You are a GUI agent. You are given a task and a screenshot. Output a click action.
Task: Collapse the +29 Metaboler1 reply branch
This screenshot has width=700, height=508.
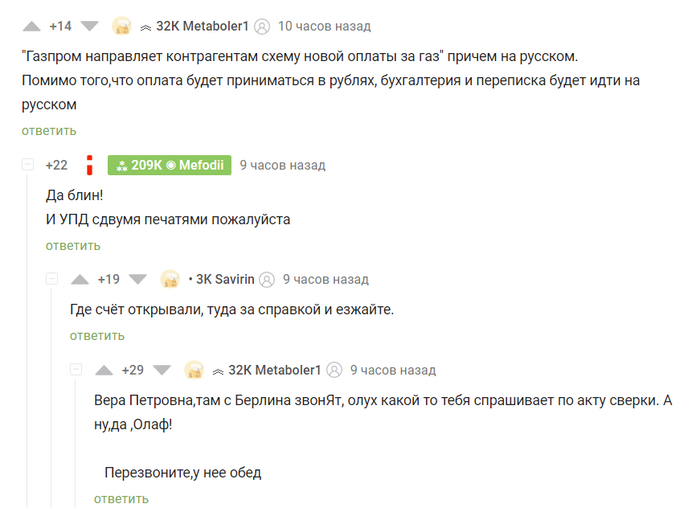(75, 370)
